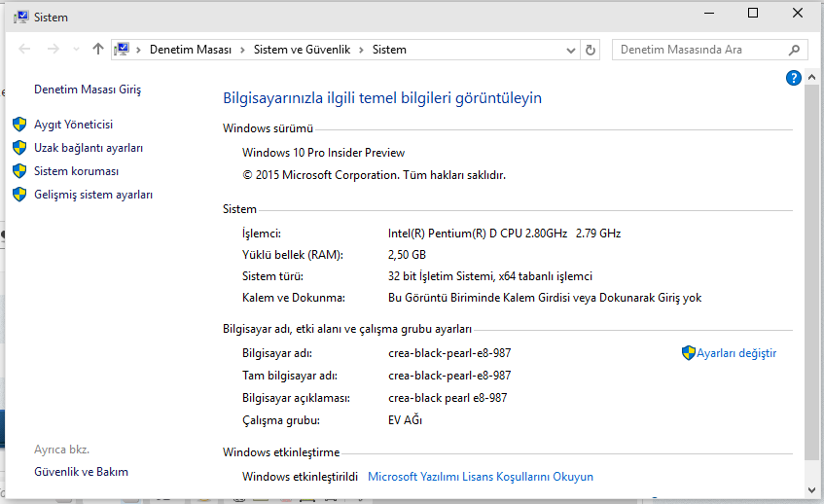Click the Back navigation arrow

point(24,50)
